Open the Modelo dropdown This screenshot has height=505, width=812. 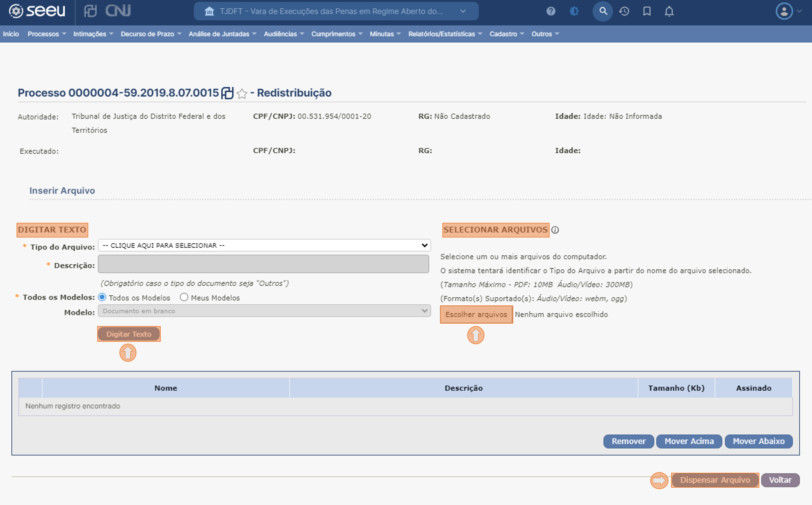click(264, 311)
